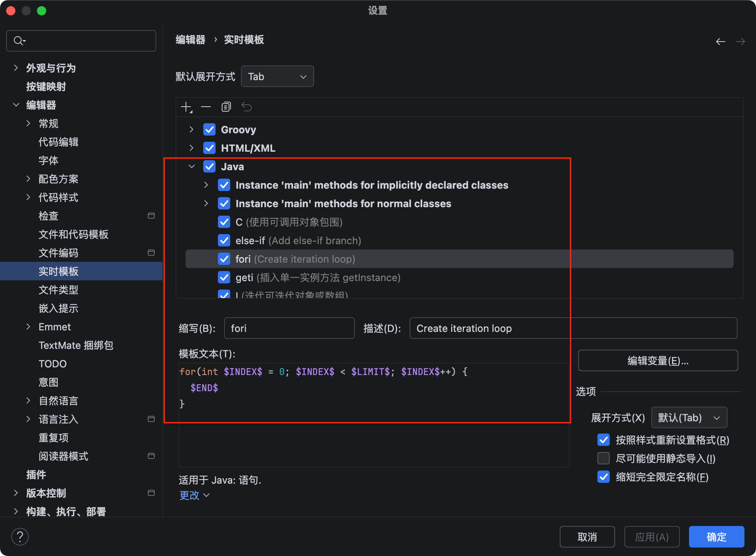Click the remove template minus icon
Image resolution: width=756 pixels, height=556 pixels.
[x=206, y=107]
